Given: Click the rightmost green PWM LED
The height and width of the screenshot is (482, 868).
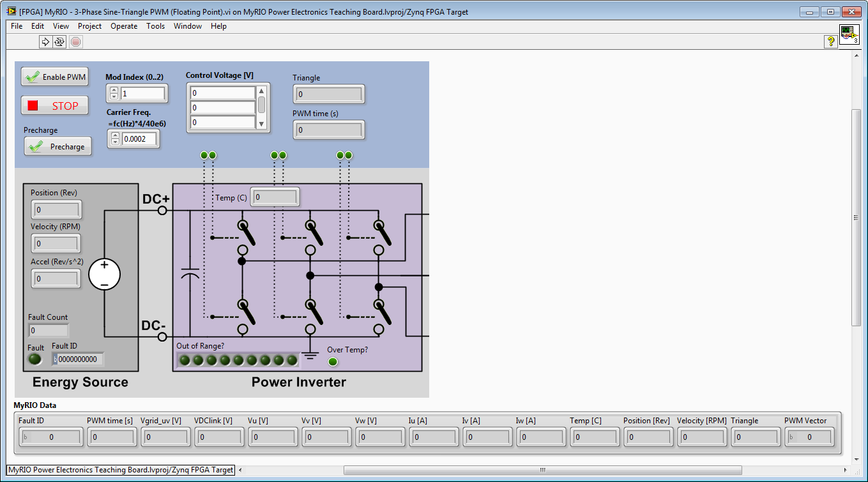Looking at the screenshot, I should [349, 155].
